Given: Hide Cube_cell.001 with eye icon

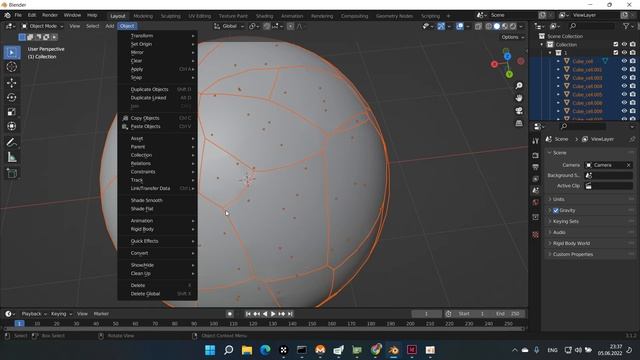Looking at the screenshot, I should tap(624, 69).
